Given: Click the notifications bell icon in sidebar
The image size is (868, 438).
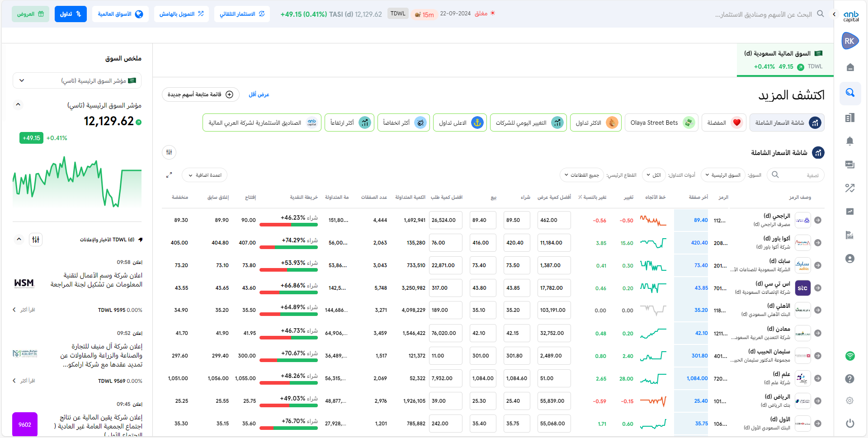Looking at the screenshot, I should 849,141.
